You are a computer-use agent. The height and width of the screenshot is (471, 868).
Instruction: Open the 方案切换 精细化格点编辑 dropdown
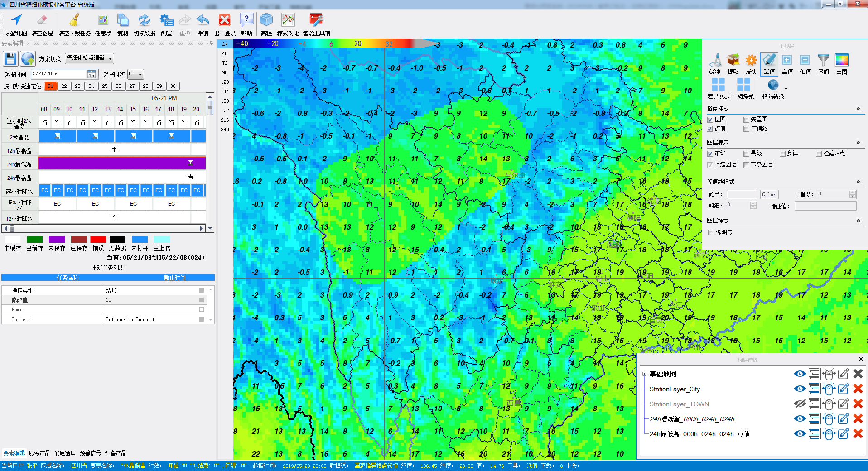[89, 58]
